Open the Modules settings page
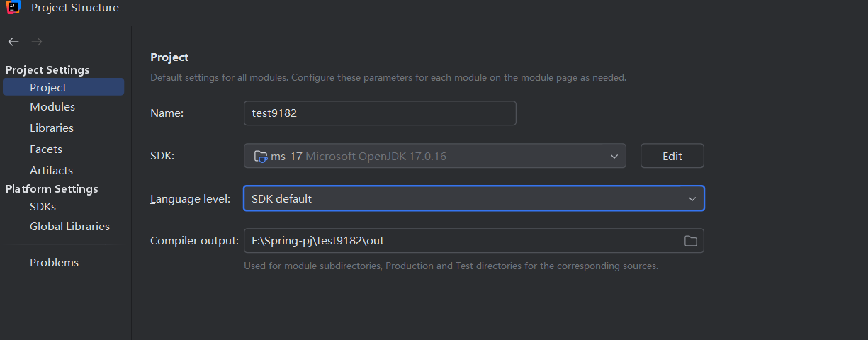This screenshot has height=340, width=868. (52, 106)
